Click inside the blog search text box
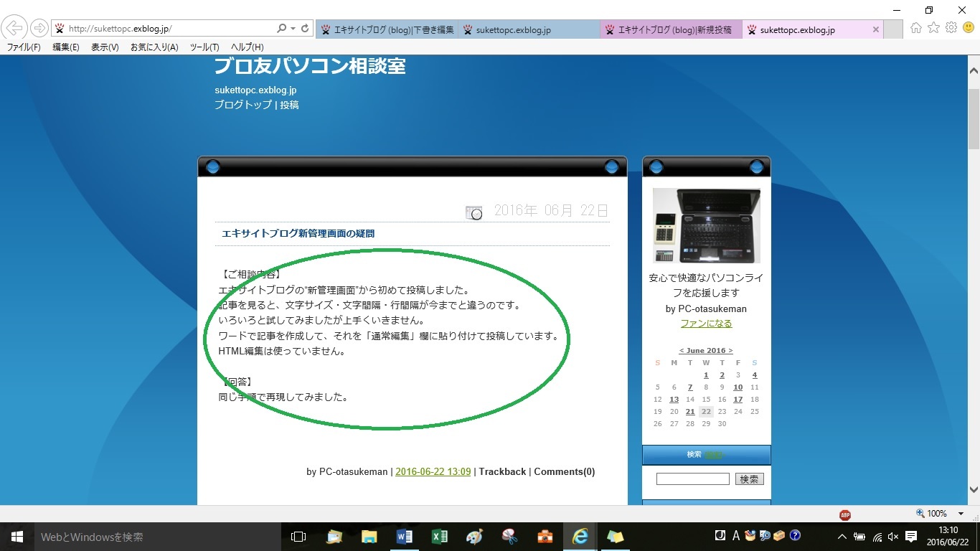Screen dimensions: 980x551 [692, 479]
